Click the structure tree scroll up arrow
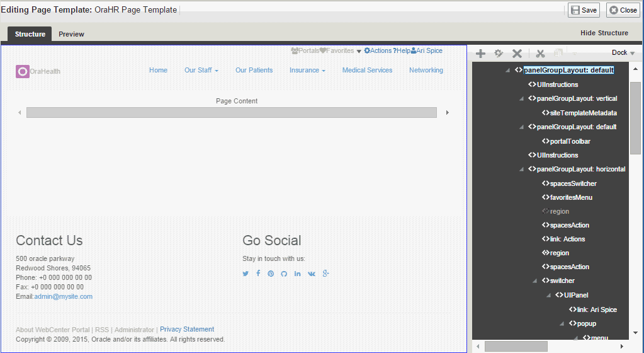The width and height of the screenshot is (644, 353). click(635, 69)
